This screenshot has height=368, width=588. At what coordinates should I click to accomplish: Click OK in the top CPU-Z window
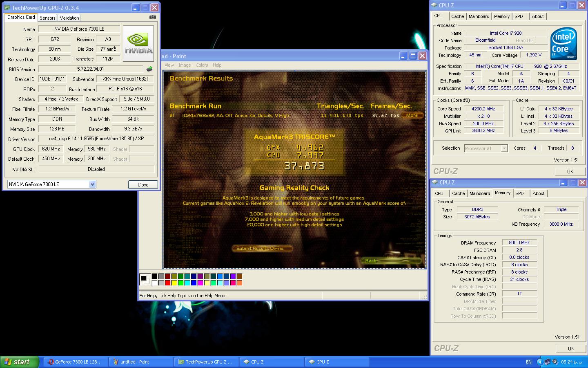point(570,171)
